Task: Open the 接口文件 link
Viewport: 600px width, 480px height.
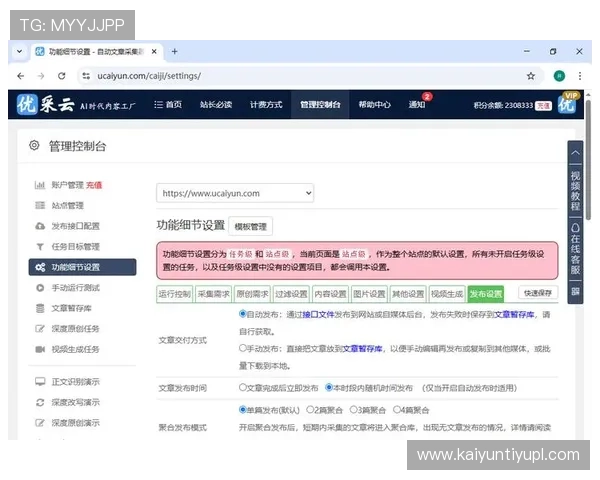Action: pyautogui.click(x=318, y=314)
